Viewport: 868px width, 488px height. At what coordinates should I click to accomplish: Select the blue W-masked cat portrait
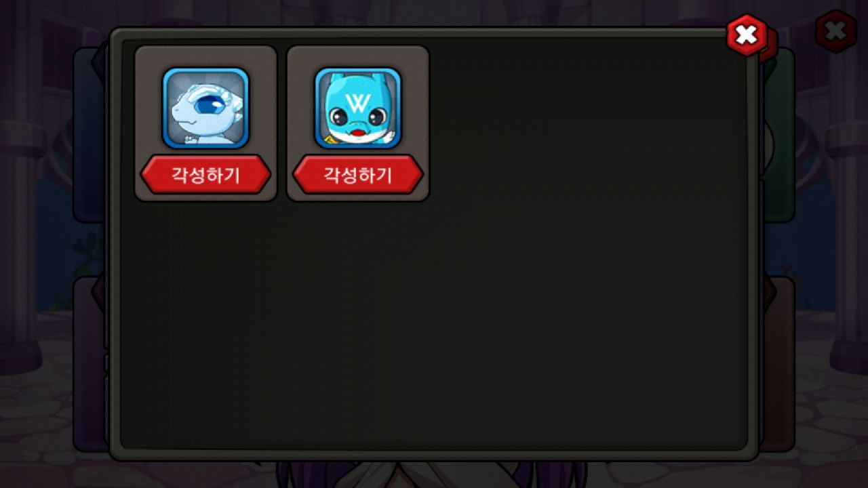point(357,108)
